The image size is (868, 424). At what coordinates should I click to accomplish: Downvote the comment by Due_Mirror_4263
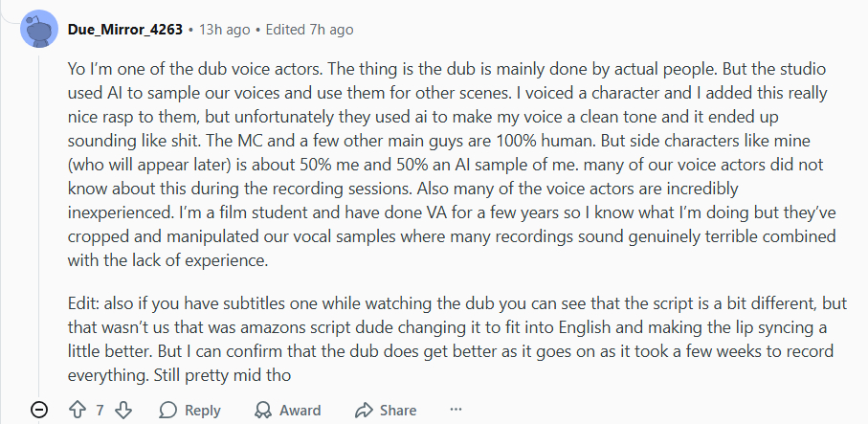click(x=122, y=410)
